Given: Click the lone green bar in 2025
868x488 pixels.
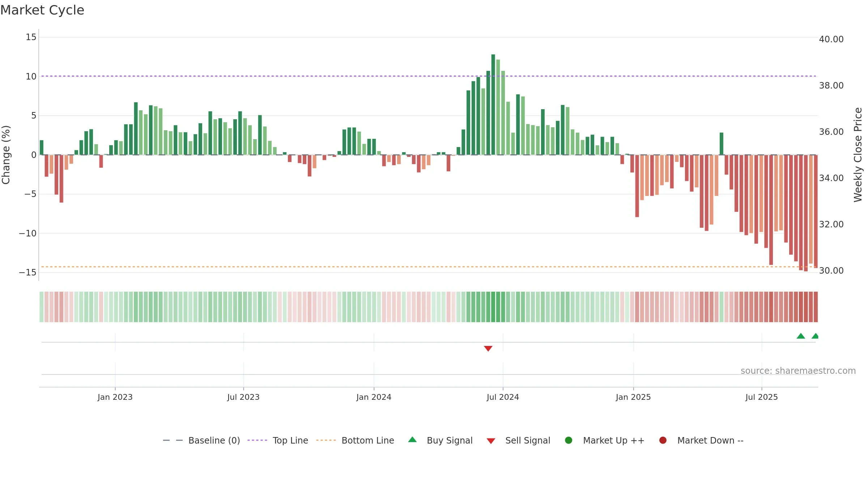Looking at the screenshot, I should 722,144.
